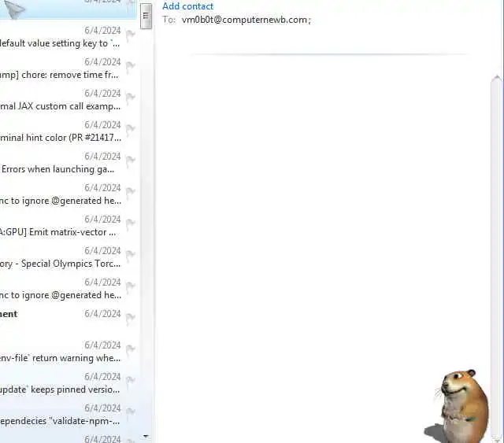Flag the 'Errors when launching ga...' message
The width and height of the screenshot is (504, 443).
(130, 161)
